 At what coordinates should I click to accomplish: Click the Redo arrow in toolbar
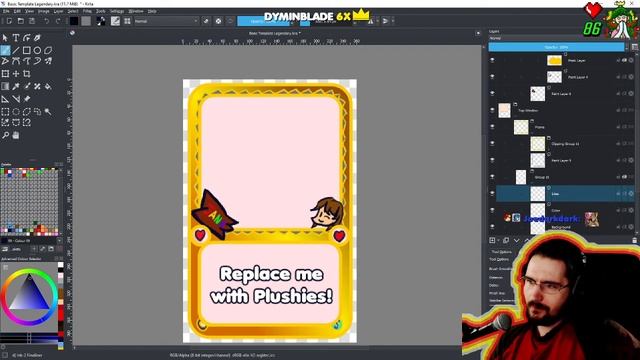(x=58, y=21)
